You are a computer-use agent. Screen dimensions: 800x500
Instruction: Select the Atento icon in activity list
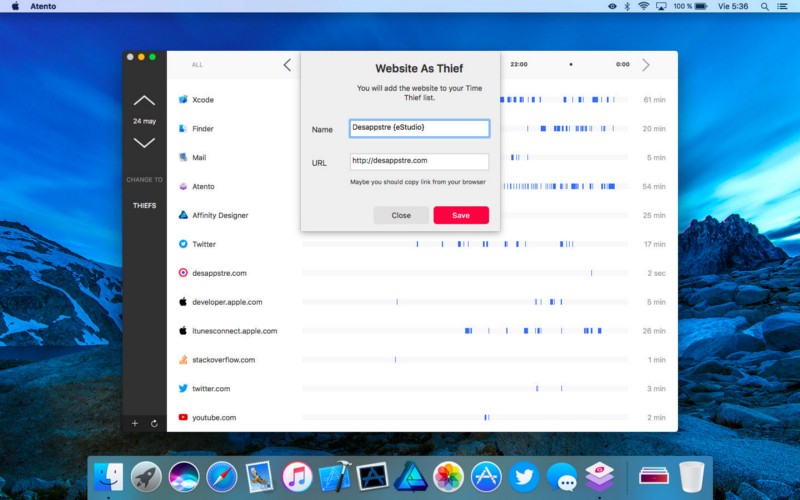point(183,186)
